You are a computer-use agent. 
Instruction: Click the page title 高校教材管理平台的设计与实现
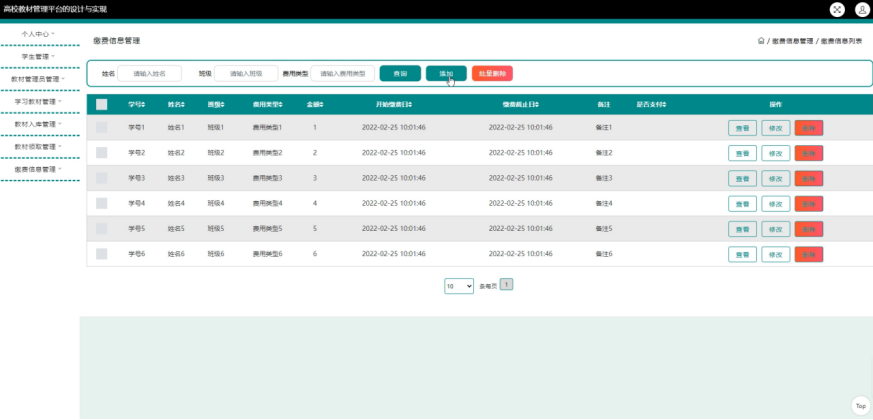tap(55, 9)
